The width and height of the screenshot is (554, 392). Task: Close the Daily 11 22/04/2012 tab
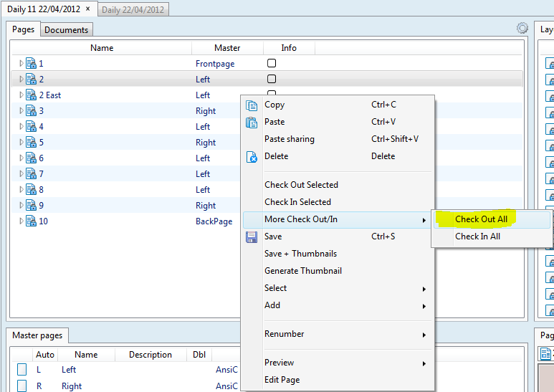click(88, 9)
